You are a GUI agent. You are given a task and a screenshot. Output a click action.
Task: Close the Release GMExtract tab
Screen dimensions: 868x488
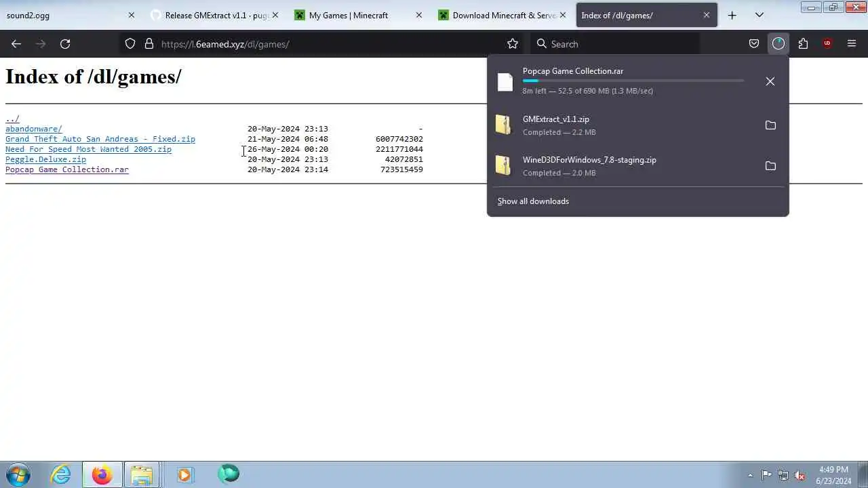click(x=275, y=15)
